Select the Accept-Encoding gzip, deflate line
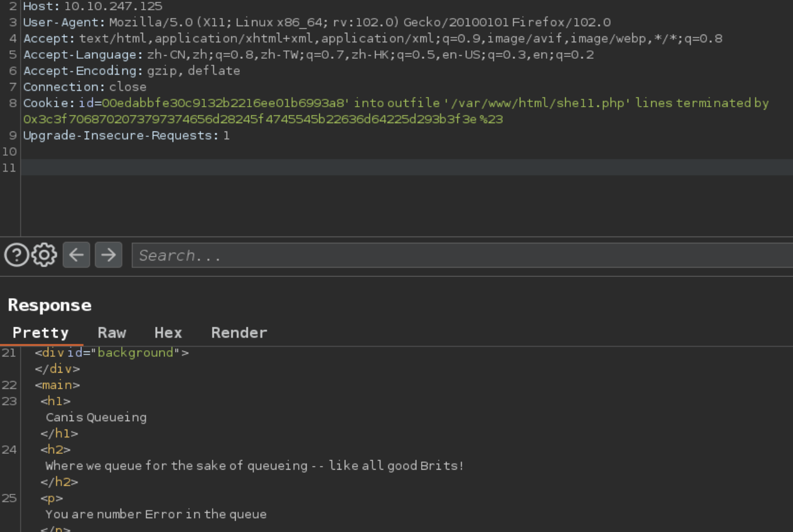The width and height of the screenshot is (793, 532). coord(131,71)
